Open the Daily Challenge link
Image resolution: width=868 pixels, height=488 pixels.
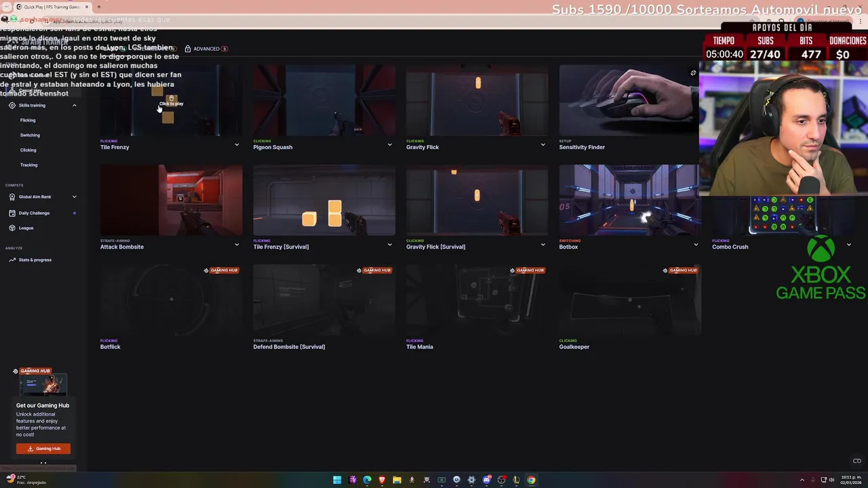click(x=34, y=213)
